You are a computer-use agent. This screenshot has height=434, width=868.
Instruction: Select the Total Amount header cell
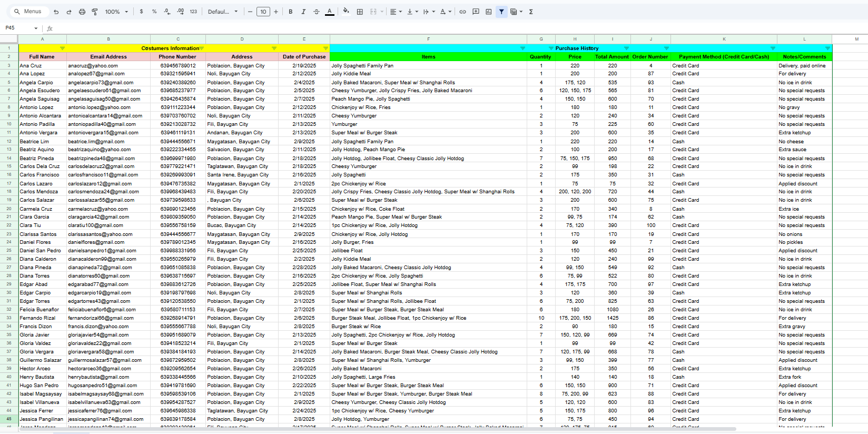[x=612, y=57]
